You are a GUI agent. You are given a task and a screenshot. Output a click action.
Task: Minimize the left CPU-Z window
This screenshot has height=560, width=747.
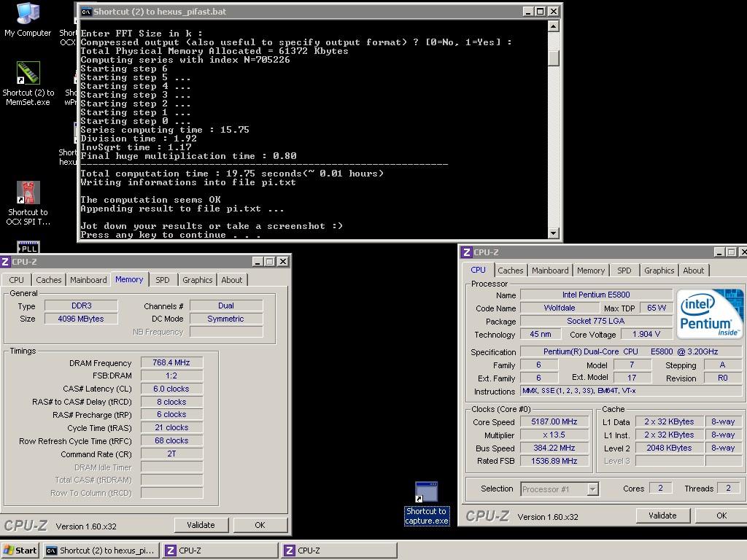coord(258,262)
